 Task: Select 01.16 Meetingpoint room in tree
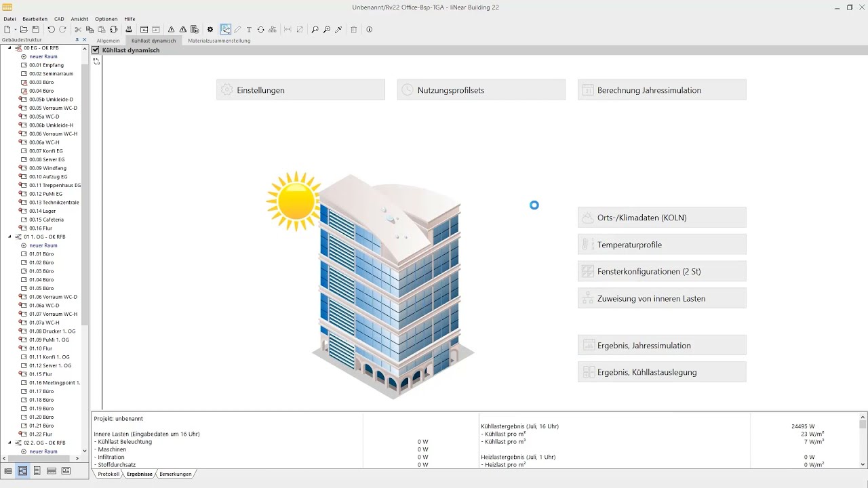coord(54,383)
